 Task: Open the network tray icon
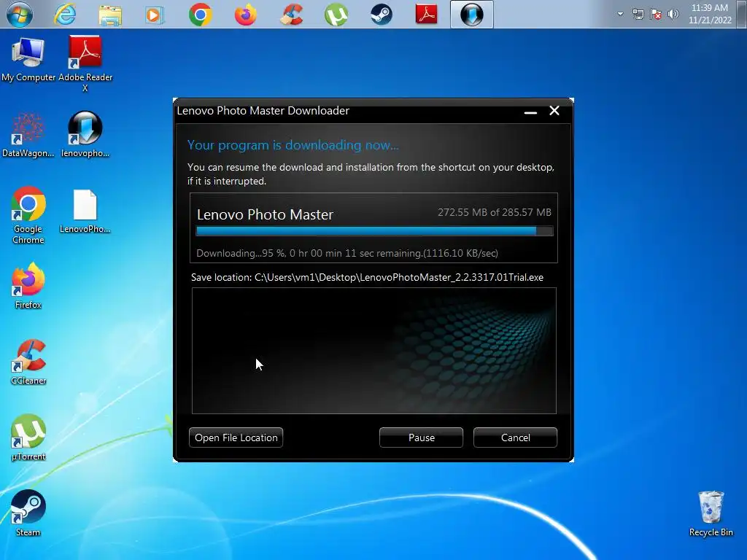click(x=638, y=15)
